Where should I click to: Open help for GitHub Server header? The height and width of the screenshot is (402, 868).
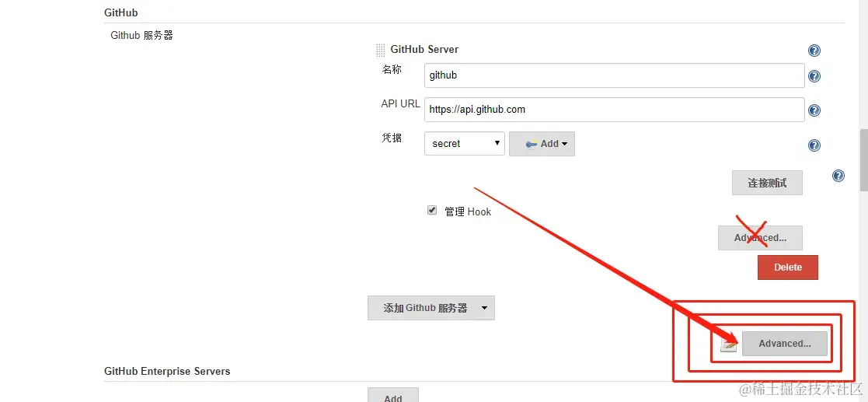(814, 51)
